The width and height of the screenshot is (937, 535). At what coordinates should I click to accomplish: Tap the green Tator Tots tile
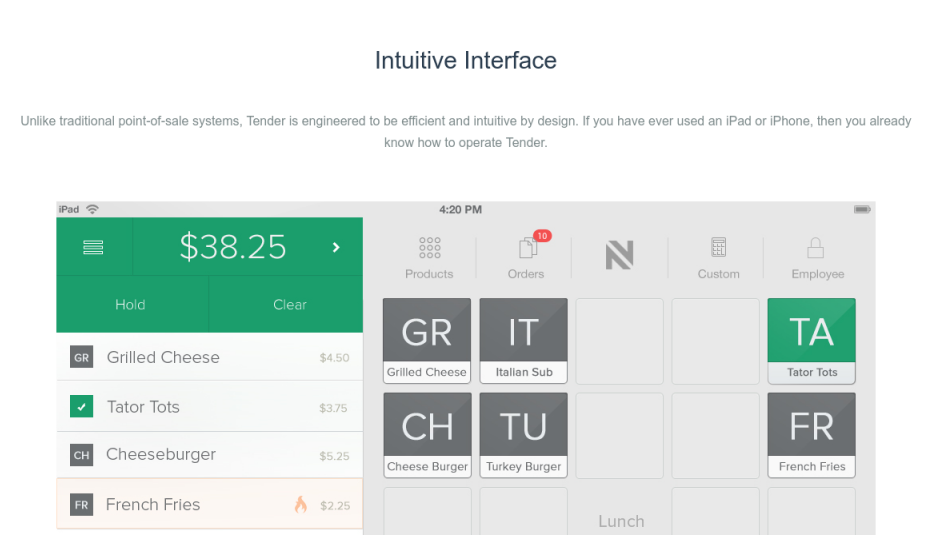(x=812, y=341)
